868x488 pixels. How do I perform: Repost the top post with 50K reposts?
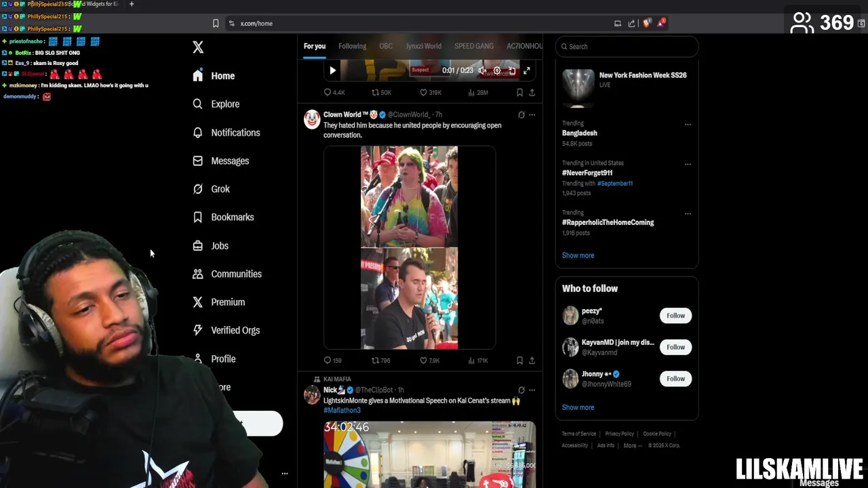pos(381,92)
